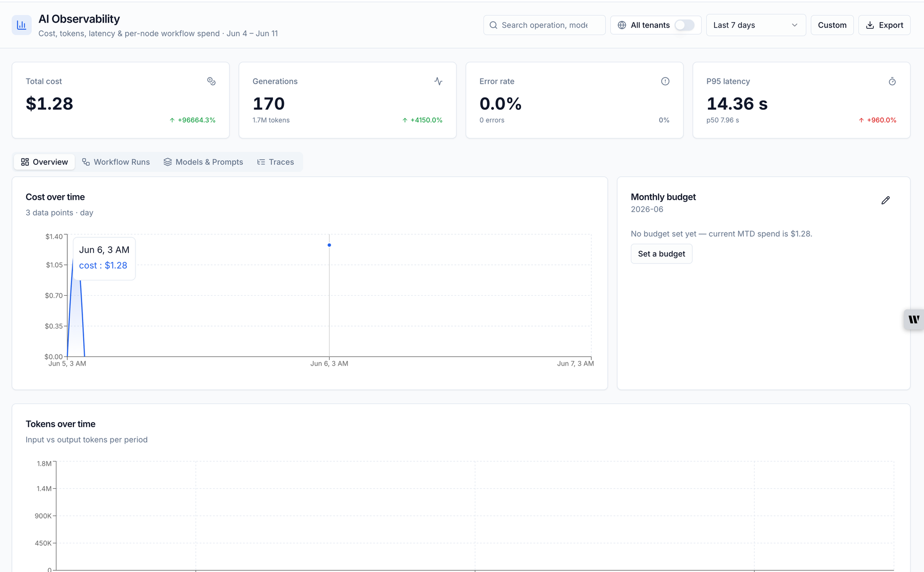Switch to the Overview tab
The image size is (924, 572).
[44, 162]
